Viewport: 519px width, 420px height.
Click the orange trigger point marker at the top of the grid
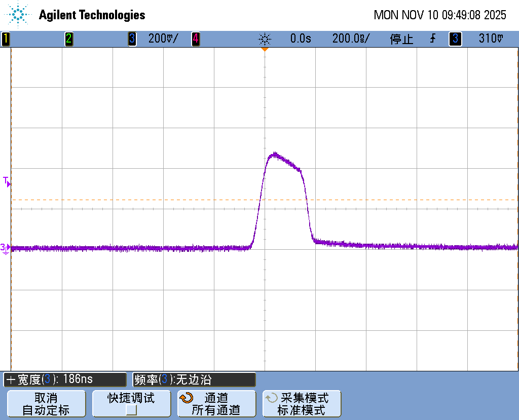[x=264, y=50]
